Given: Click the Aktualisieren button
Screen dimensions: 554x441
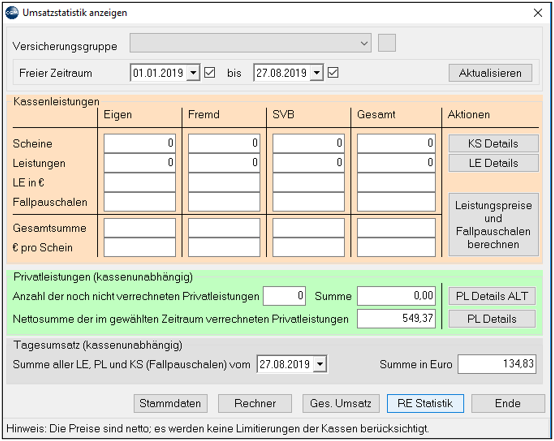Looking at the screenshot, I should [490, 73].
